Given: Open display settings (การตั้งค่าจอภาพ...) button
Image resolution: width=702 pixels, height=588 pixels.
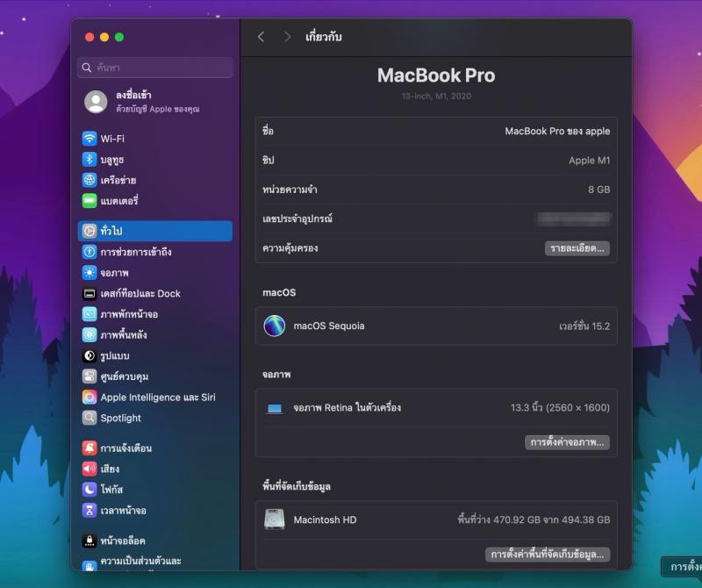Looking at the screenshot, I should pos(567,442).
